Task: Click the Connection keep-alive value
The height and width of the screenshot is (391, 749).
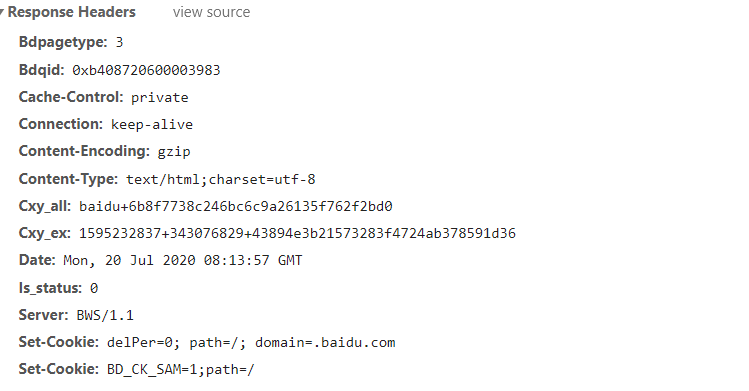Action: coord(152,125)
